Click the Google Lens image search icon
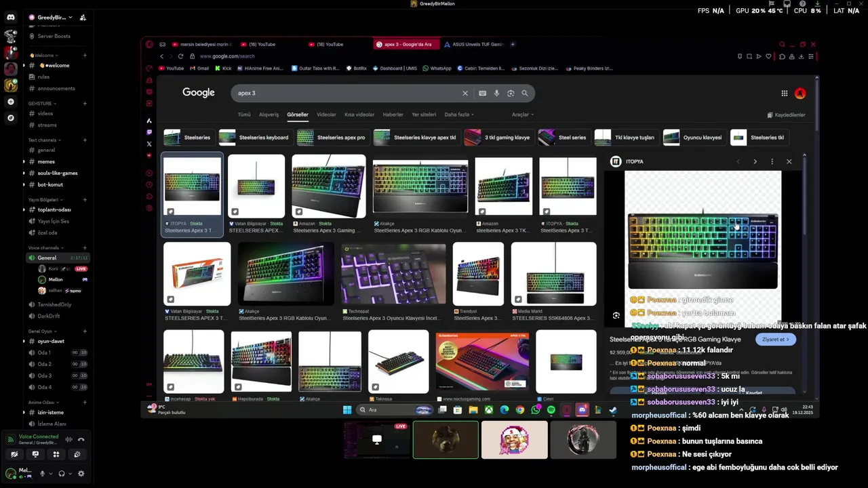This screenshot has width=868, height=488. tap(511, 94)
